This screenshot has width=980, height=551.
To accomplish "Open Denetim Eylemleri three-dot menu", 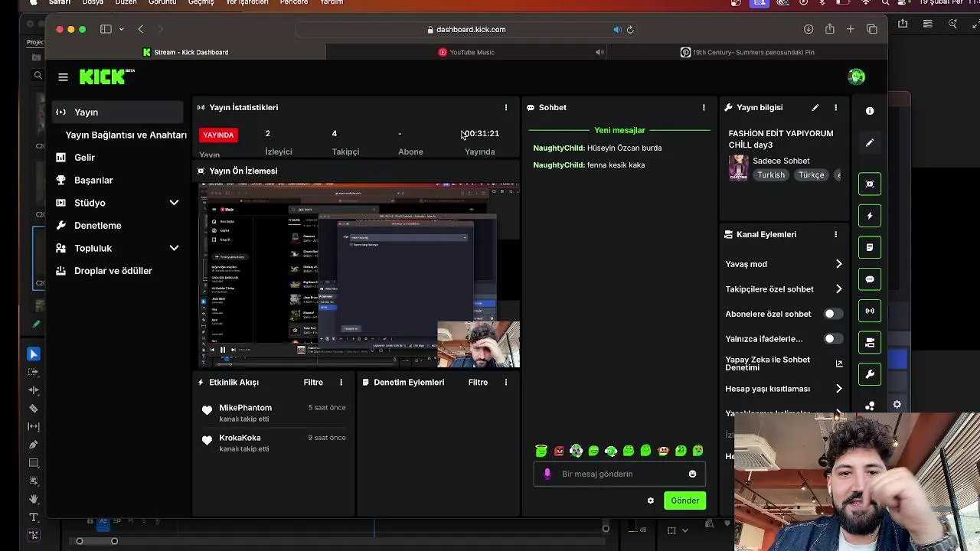I will 505,383.
